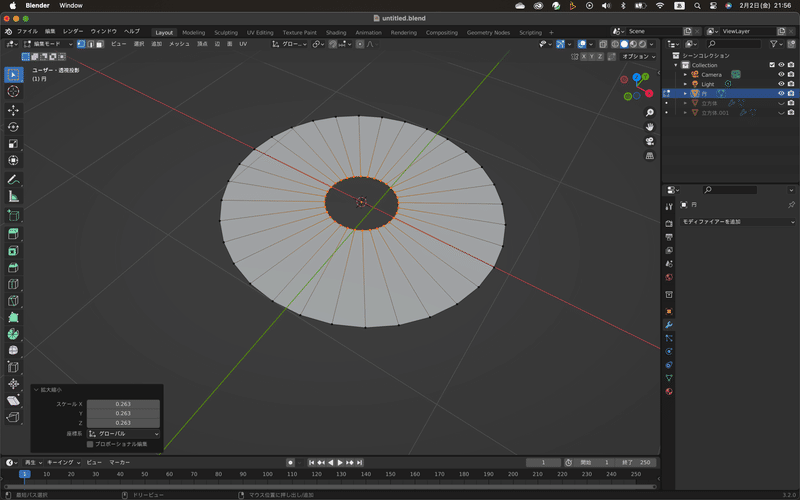The height and width of the screenshot is (500, 800).
Task: Select the Measure tool
Action: coord(13,196)
